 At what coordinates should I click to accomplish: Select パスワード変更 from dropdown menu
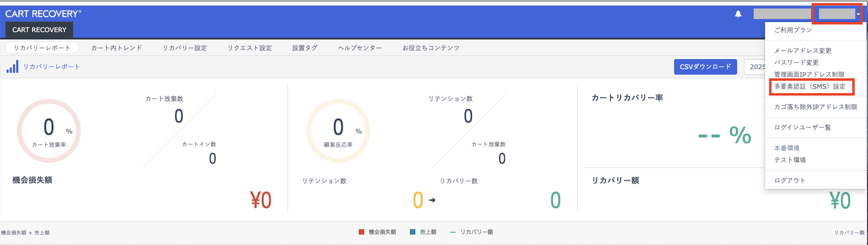pyautogui.click(x=796, y=63)
